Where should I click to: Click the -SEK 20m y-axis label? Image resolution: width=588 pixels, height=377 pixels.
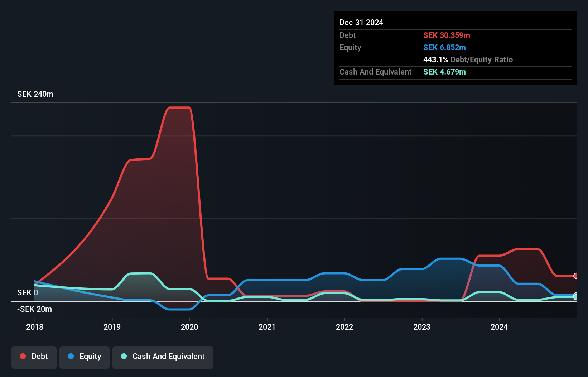point(34,309)
